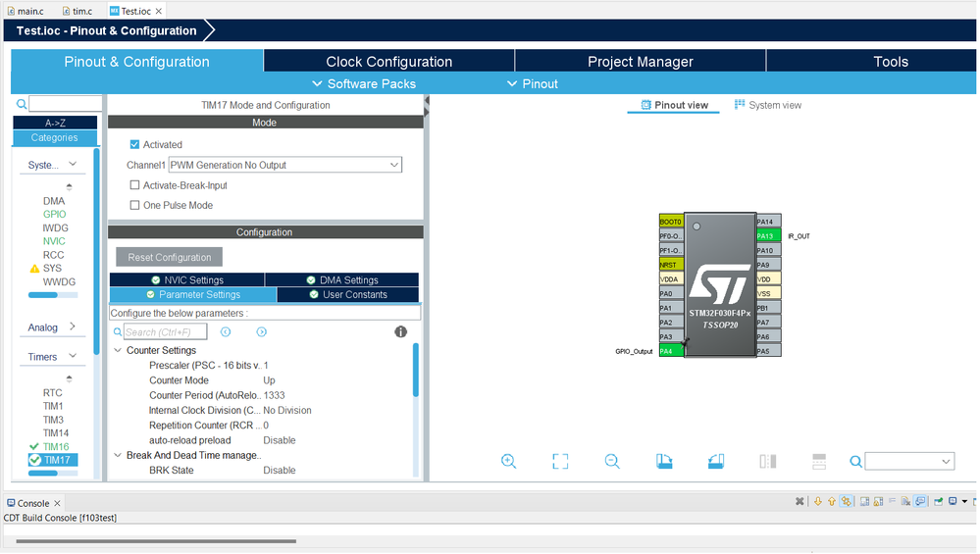Select the NVIC Settings tab
980x554 pixels.
coord(186,279)
